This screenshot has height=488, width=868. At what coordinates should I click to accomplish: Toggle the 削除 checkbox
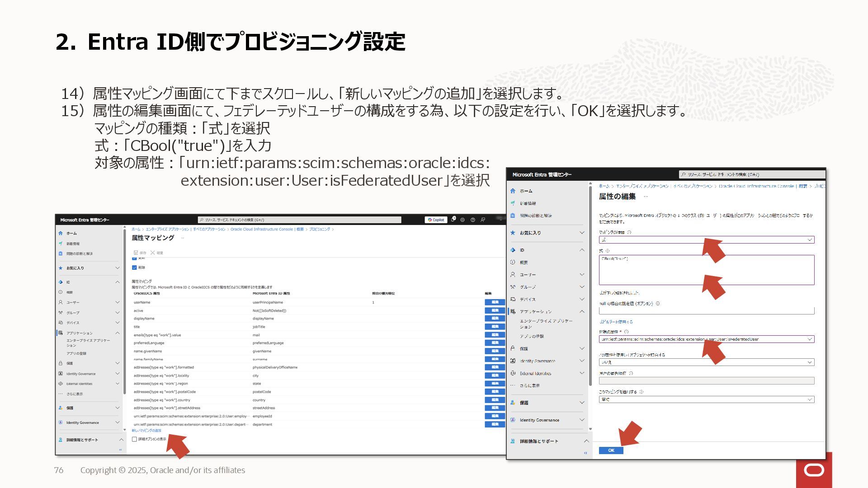(134, 267)
